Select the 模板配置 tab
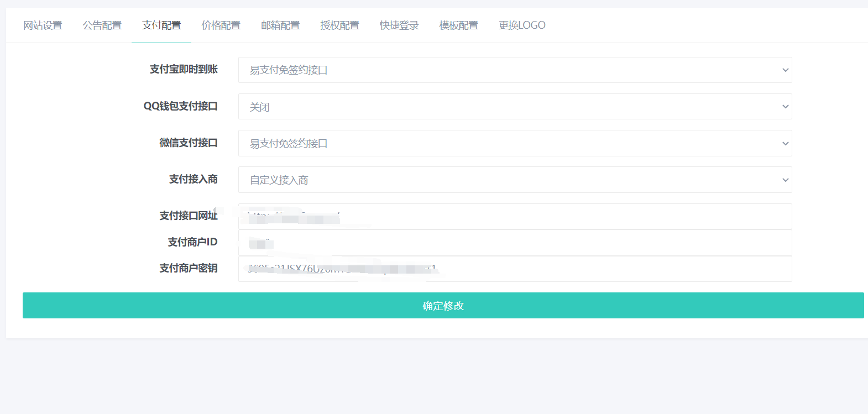Viewport: 868px width, 414px height. (x=458, y=25)
